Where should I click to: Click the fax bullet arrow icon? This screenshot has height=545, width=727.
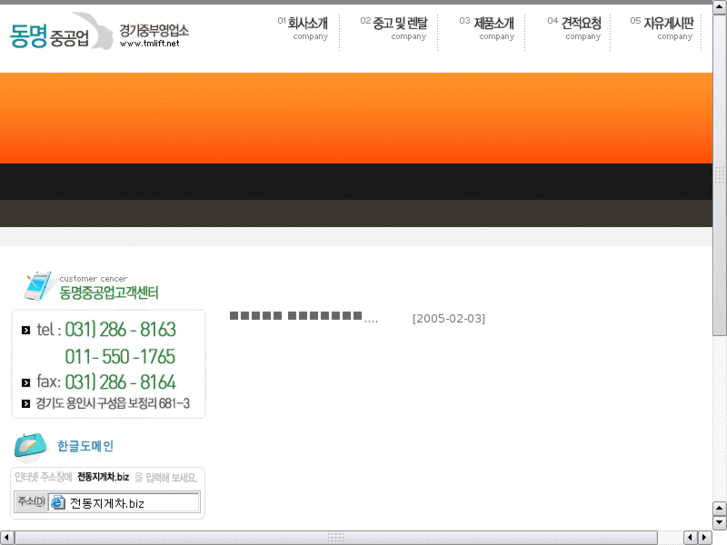click(26, 383)
